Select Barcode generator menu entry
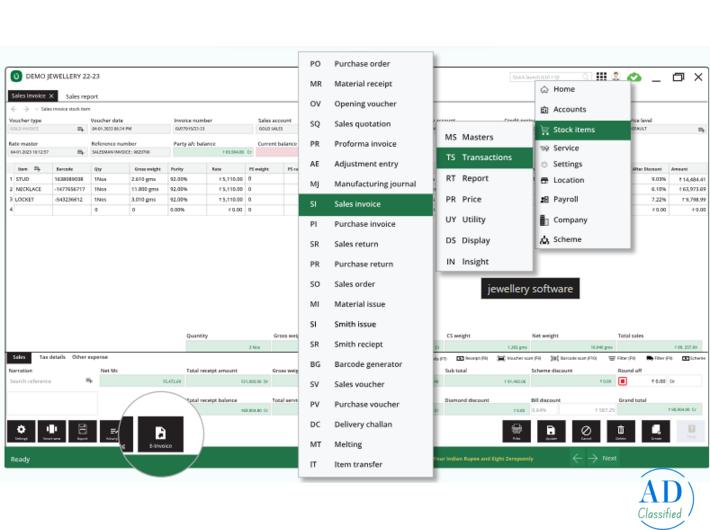This screenshot has width=710, height=530. point(366,364)
